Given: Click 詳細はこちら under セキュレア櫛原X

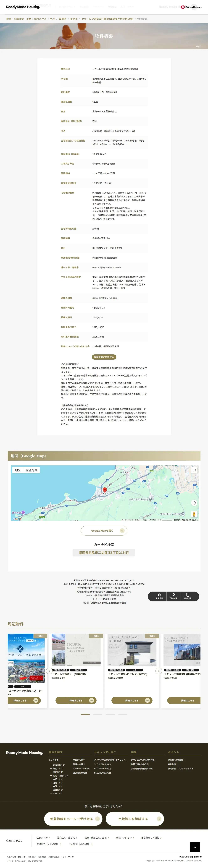Looking at the screenshot, I should (x=76, y=701).
